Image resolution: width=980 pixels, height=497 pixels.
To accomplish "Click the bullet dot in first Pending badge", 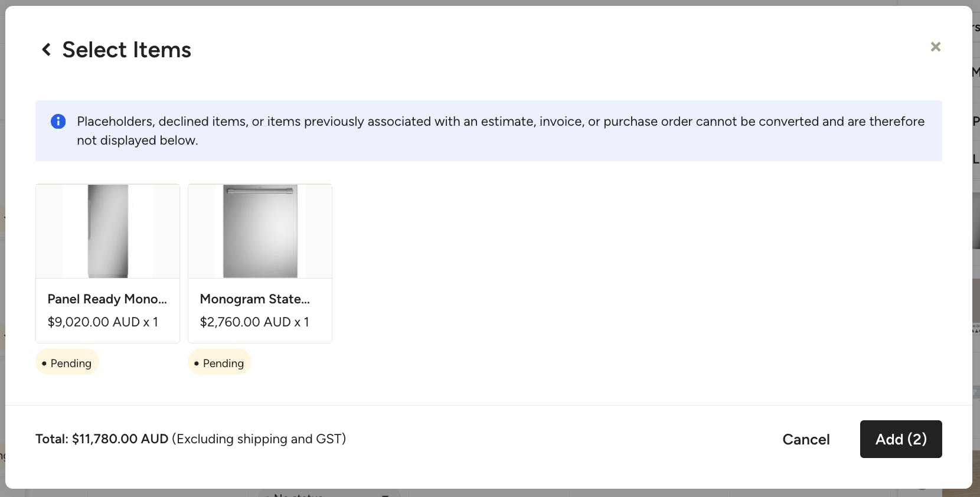I will [x=44, y=364].
